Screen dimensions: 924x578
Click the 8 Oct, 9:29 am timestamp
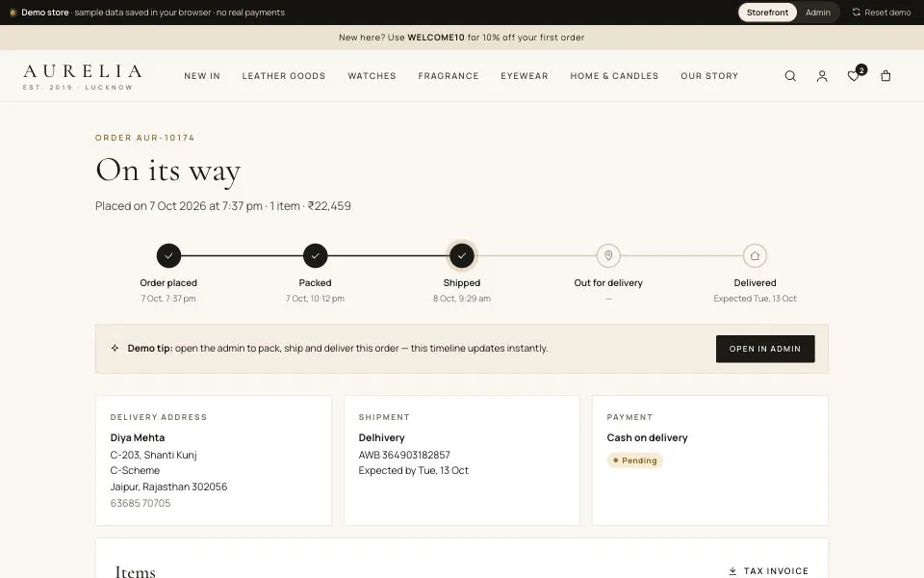(x=462, y=299)
